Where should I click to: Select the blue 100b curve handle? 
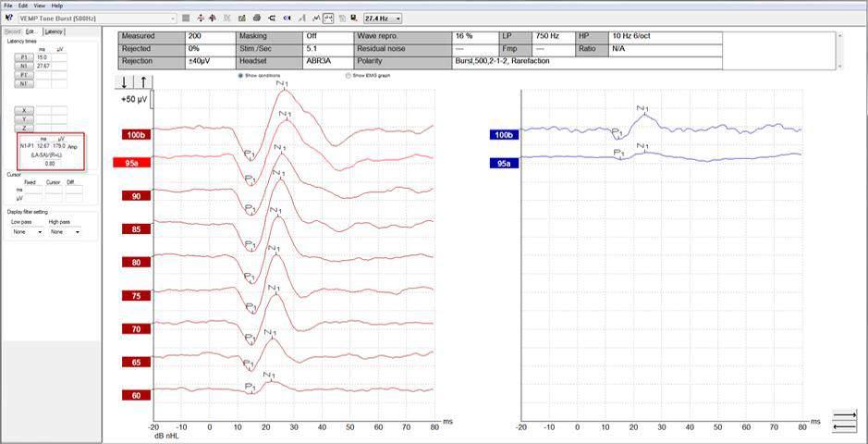point(504,134)
